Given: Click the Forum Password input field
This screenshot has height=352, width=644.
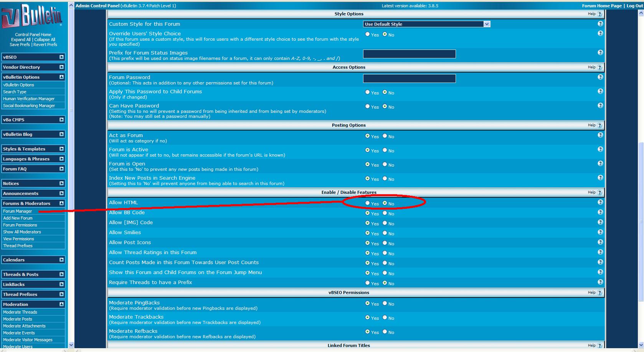Looking at the screenshot, I should click(409, 79).
